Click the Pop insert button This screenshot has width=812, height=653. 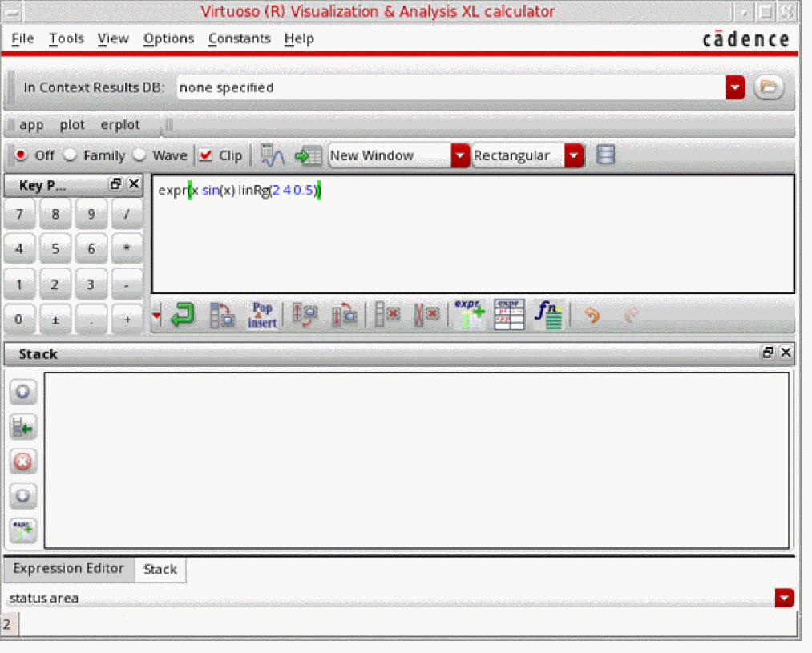[262, 315]
